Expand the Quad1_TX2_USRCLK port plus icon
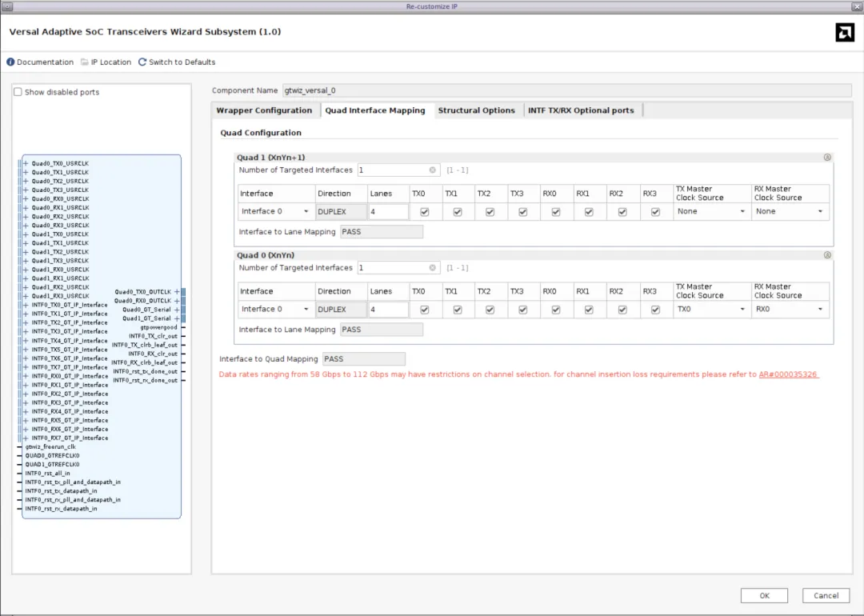This screenshot has height=616, width=864. tap(26, 252)
